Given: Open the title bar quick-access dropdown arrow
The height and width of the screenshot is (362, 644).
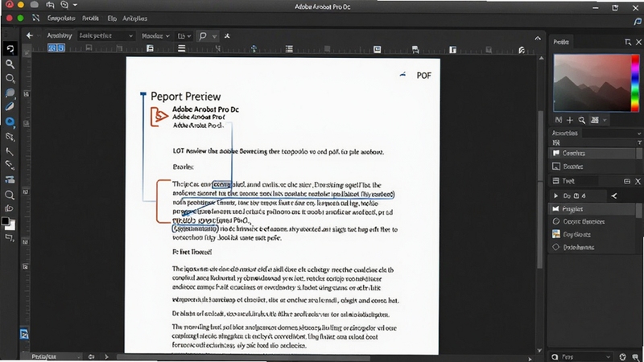Looking at the screenshot, I should tap(75, 5).
